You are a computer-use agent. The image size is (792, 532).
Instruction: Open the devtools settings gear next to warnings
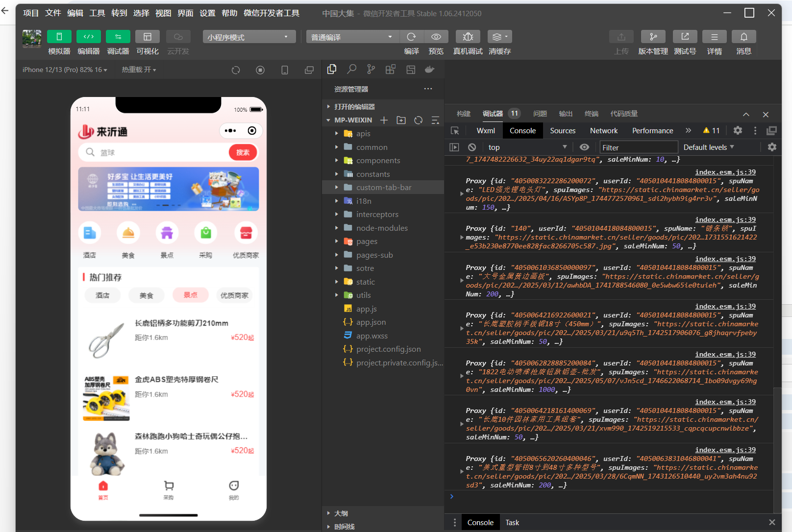[x=738, y=130]
